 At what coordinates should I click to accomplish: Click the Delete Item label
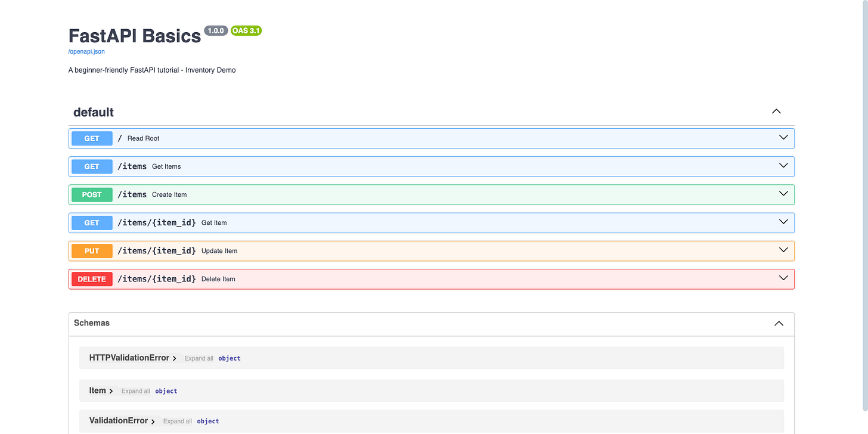click(218, 279)
